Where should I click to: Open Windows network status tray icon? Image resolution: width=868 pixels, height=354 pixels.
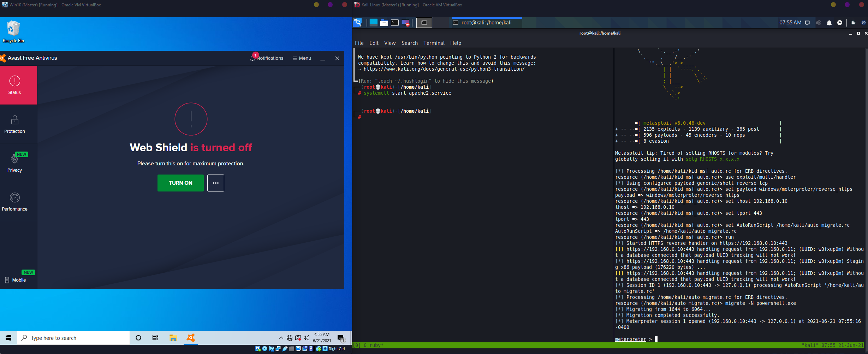click(x=290, y=338)
